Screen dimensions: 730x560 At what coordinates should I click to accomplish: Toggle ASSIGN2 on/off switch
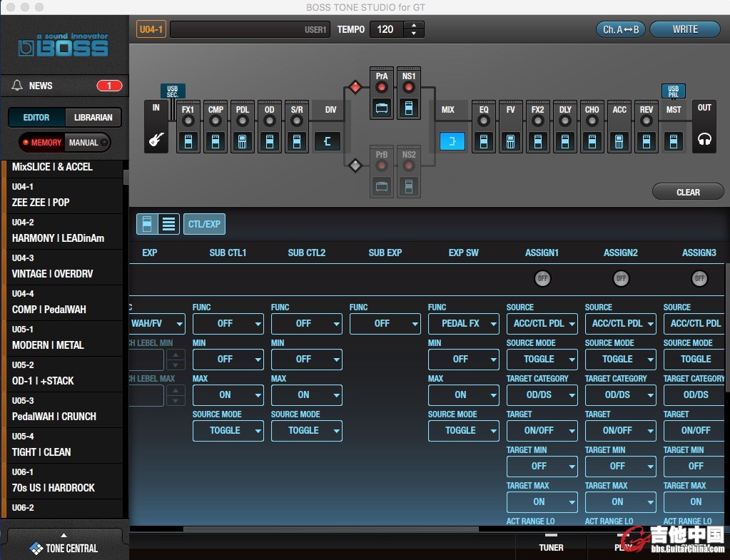coord(621,278)
